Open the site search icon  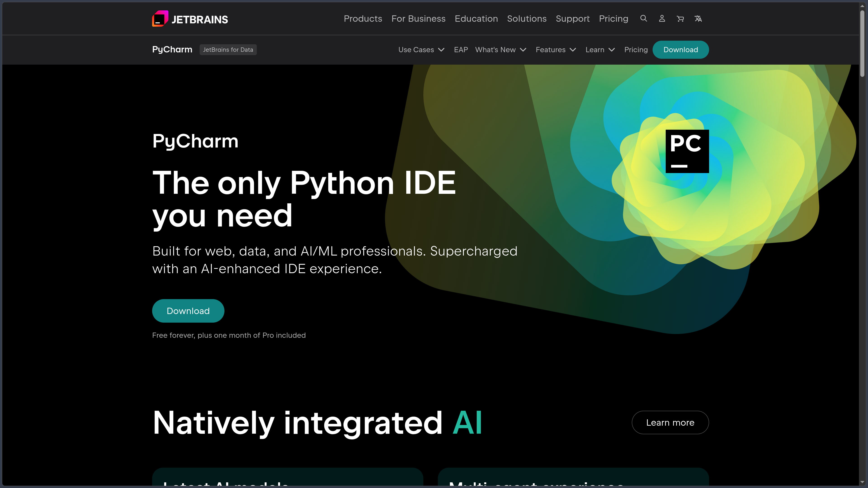[644, 19]
